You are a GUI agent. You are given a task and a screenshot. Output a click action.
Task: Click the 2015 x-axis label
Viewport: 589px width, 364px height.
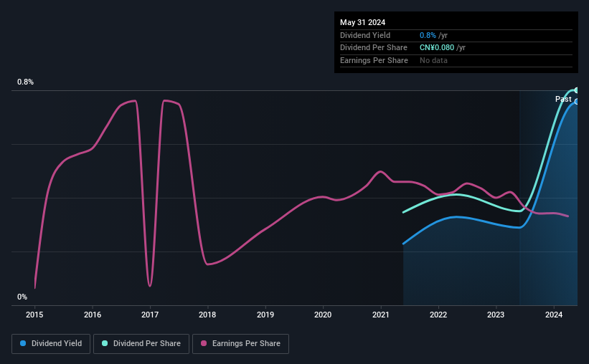point(34,315)
